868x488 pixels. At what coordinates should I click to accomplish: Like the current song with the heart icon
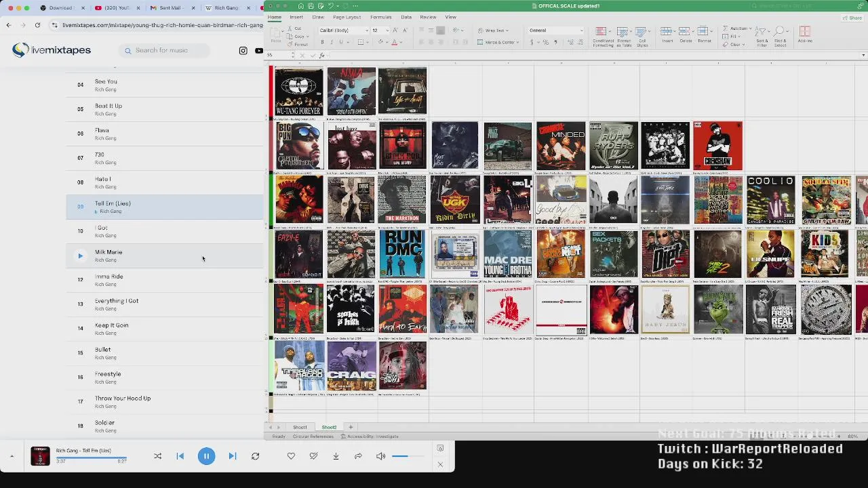coord(291,456)
